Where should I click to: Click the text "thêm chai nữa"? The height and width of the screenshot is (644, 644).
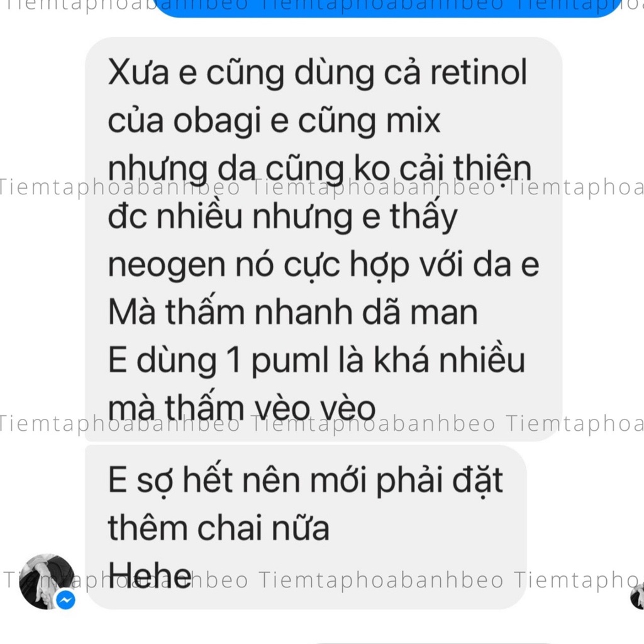click(218, 528)
